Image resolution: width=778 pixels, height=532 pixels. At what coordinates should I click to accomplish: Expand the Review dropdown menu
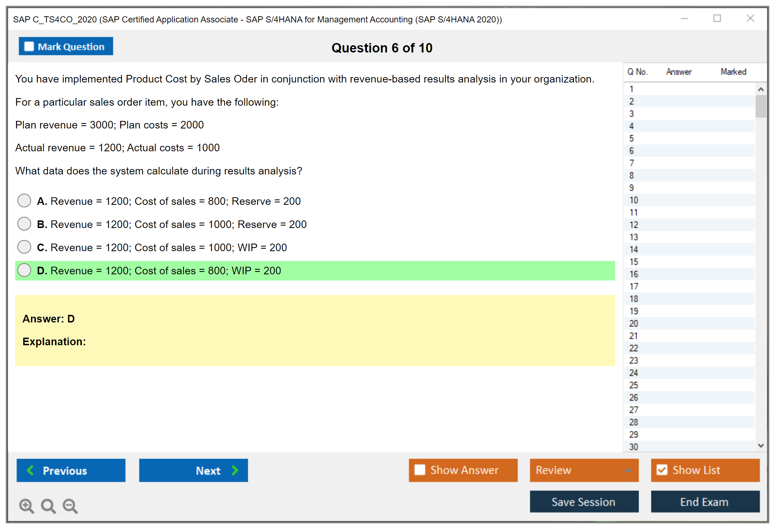pyautogui.click(x=628, y=470)
